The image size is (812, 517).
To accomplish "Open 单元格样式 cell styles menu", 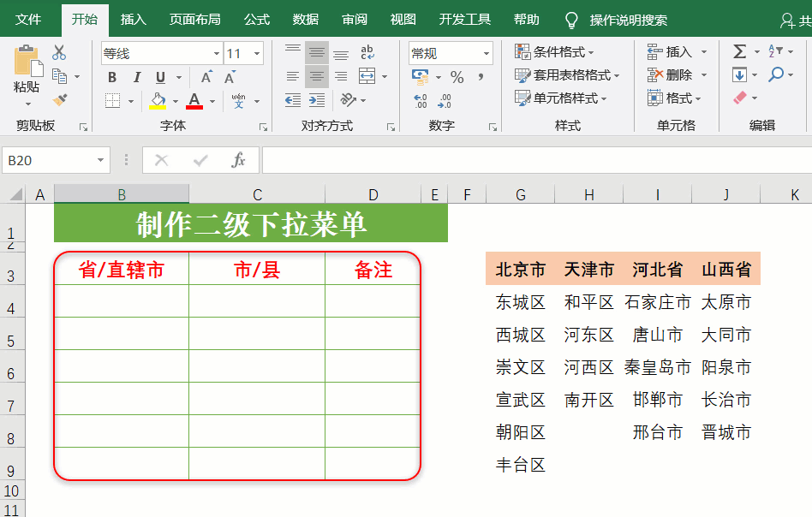I will 561,98.
